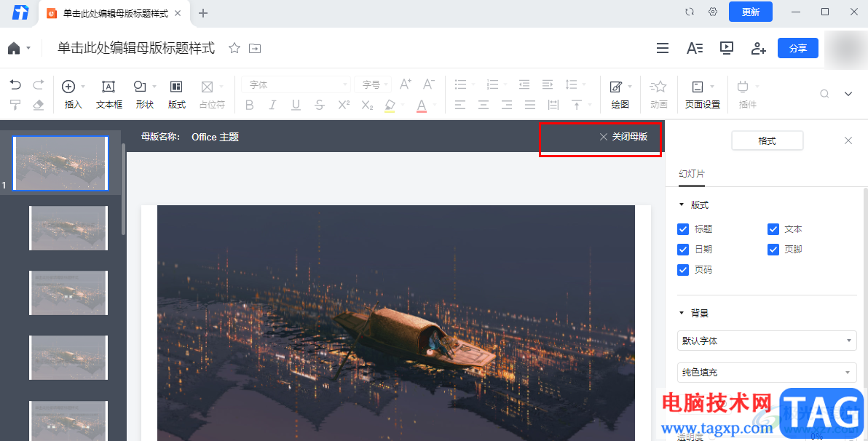Open the default font (默认字体) dropdown
Screen dimensions: 868x441
[767, 341]
